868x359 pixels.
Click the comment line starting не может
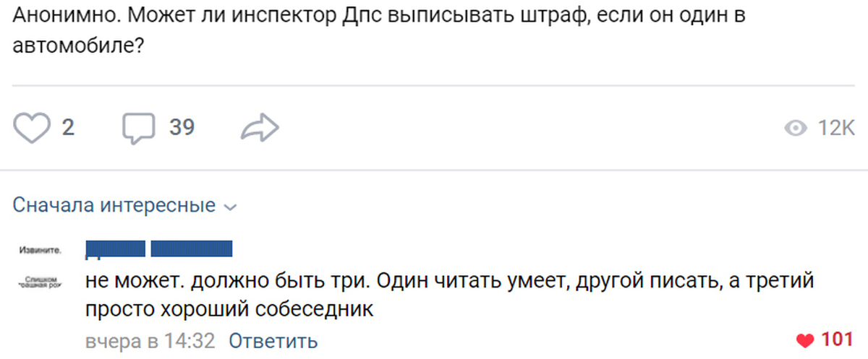point(450,282)
